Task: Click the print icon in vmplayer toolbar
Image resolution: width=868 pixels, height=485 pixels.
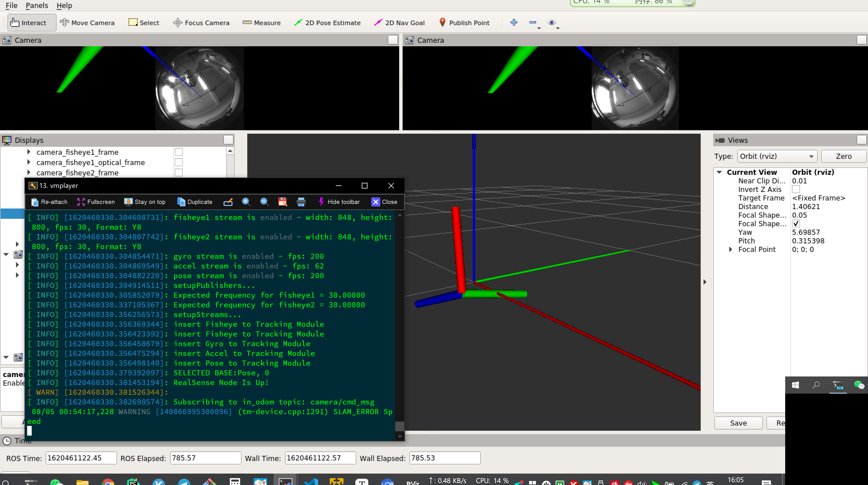Action: coord(301,202)
